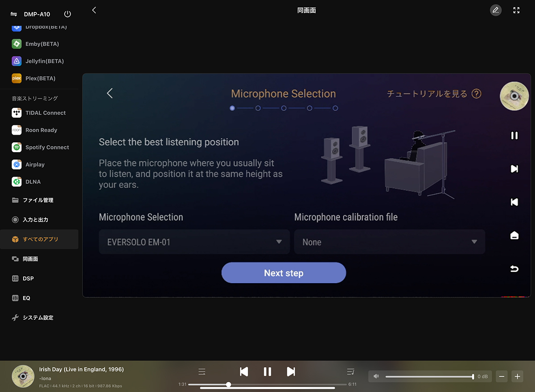Image resolution: width=535 pixels, height=392 pixels.
Task: Open the play queue icon in the bottom bar
Action: [350, 371]
